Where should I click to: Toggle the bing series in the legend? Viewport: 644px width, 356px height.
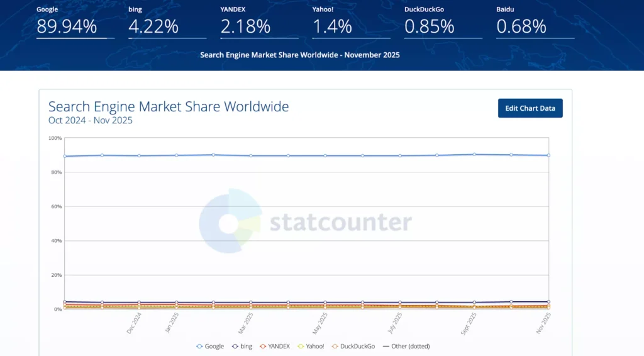pyautogui.click(x=242, y=346)
